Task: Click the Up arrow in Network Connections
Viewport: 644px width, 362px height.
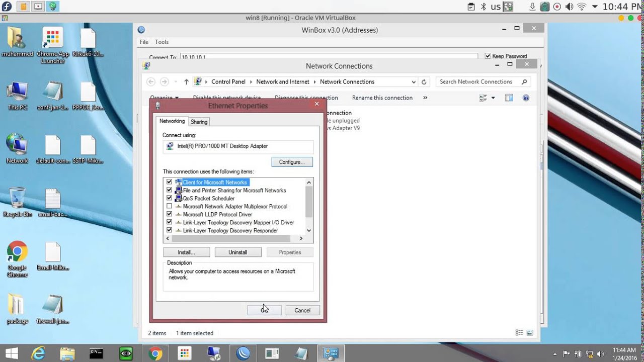Action: [186, 81]
